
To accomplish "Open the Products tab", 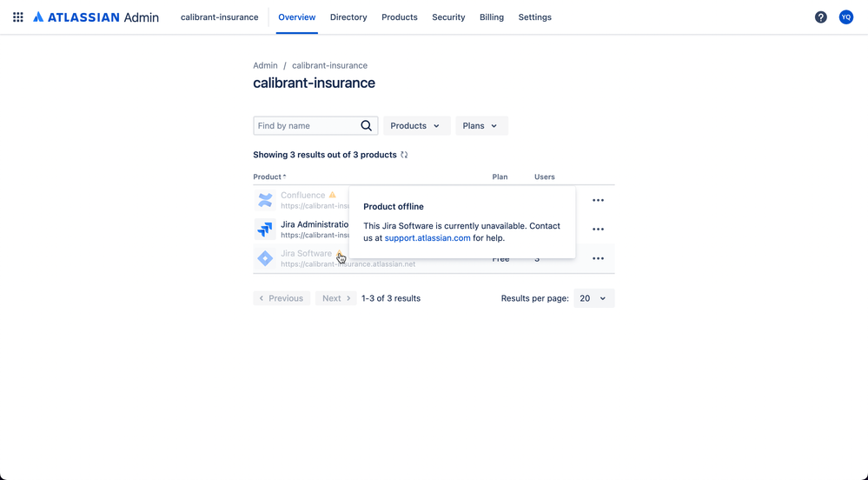I will tap(399, 17).
